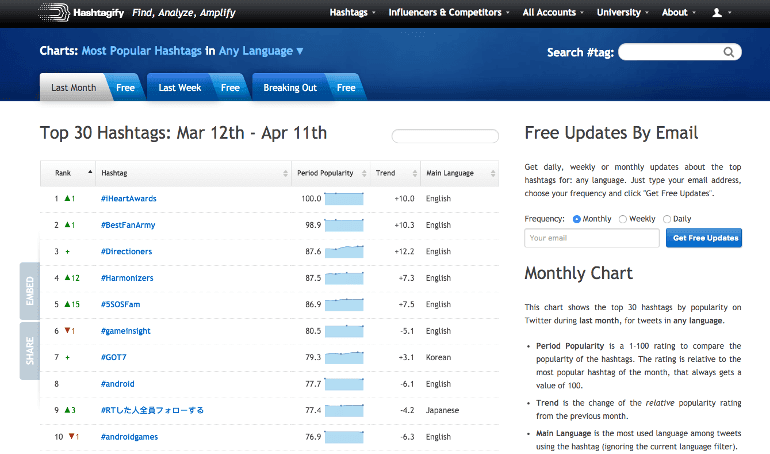Click the 100.0 popularity value
The width and height of the screenshot is (770, 454).
pyautogui.click(x=311, y=198)
